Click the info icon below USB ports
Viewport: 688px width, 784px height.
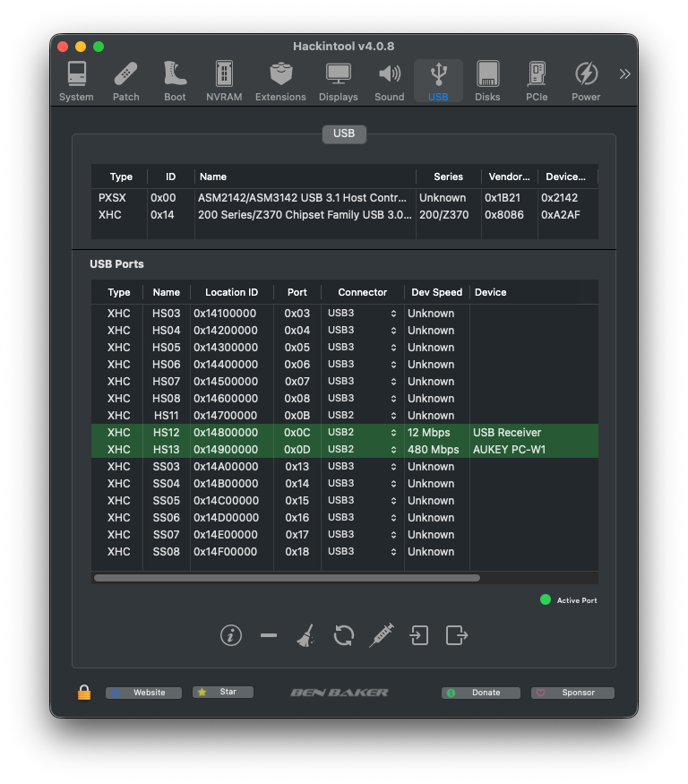point(231,635)
